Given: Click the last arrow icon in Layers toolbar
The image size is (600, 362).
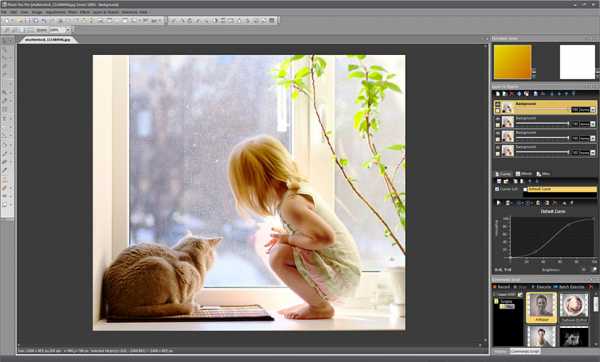Looking at the screenshot, I should click(574, 94).
